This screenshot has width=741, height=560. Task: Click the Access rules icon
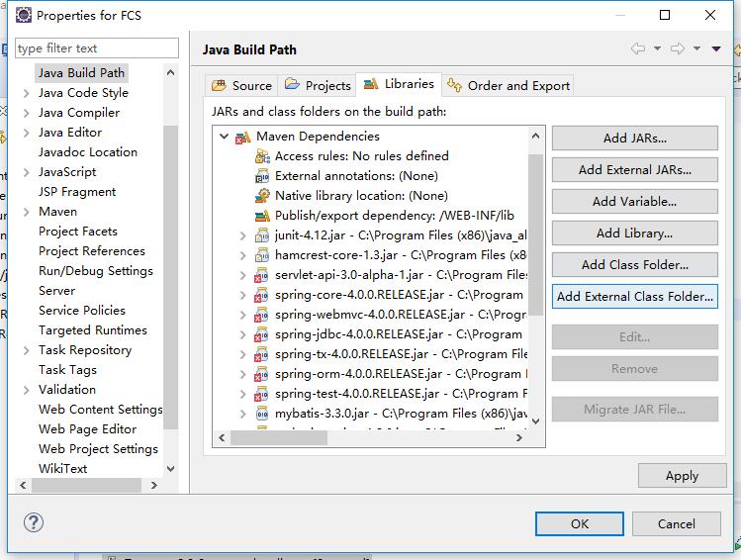point(262,156)
